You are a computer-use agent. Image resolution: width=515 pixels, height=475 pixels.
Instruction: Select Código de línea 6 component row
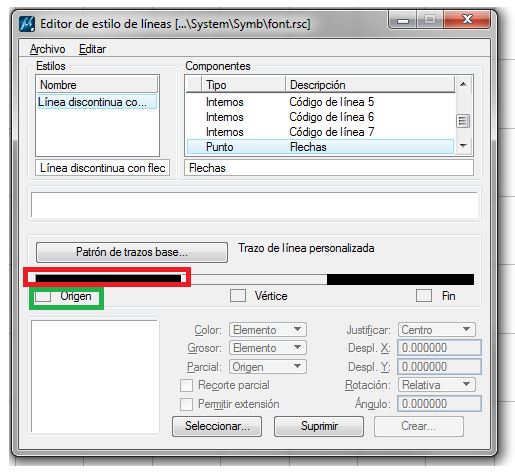pyautogui.click(x=320, y=117)
